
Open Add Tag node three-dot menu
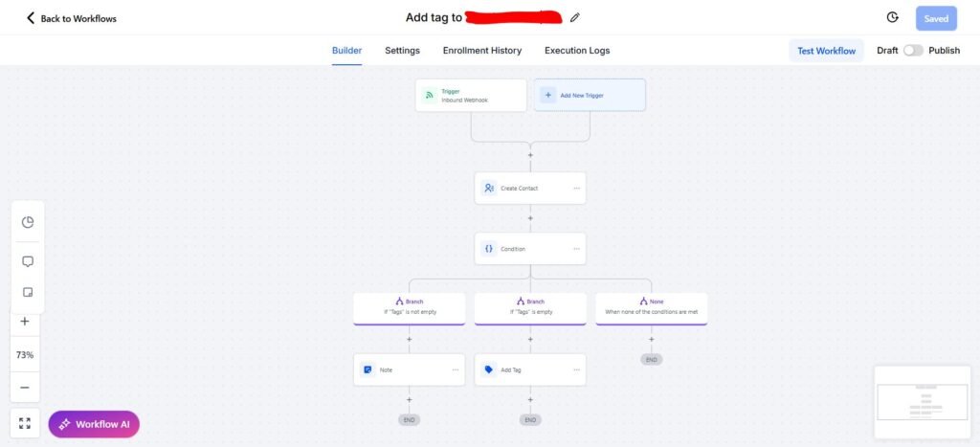576,370
